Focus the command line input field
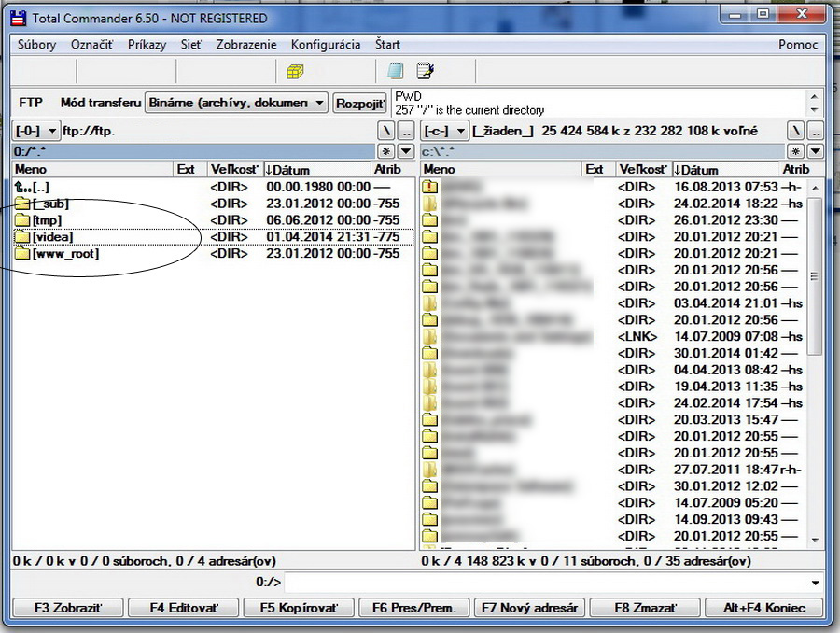Screen dimensions: 840x633 click(546, 582)
